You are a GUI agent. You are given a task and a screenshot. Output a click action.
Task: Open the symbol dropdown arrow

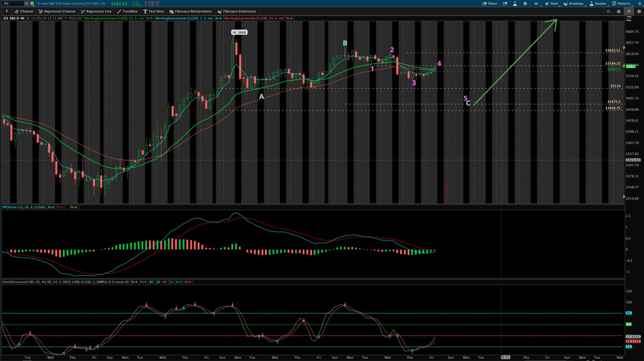click(26, 3)
